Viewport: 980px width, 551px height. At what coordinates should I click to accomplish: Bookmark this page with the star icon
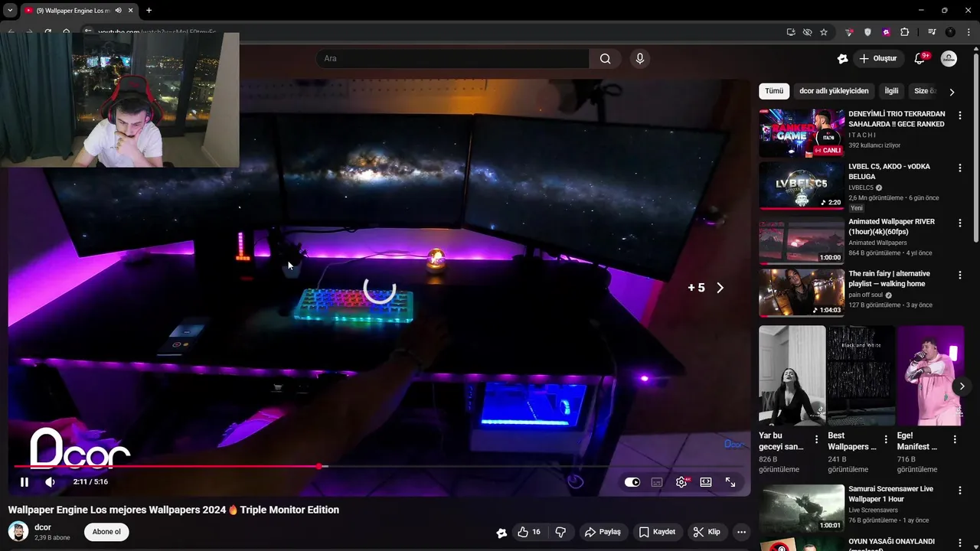[824, 32]
